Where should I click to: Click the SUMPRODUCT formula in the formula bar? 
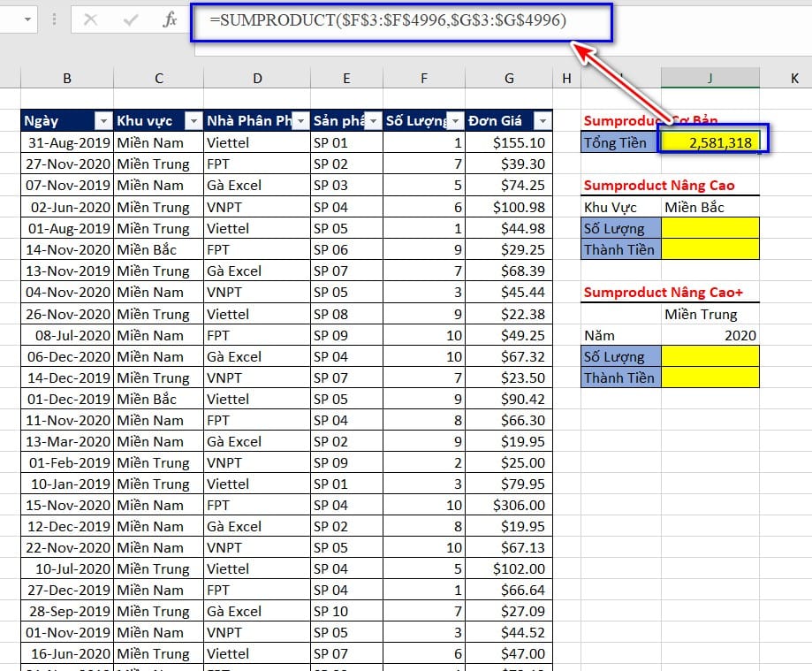point(389,20)
